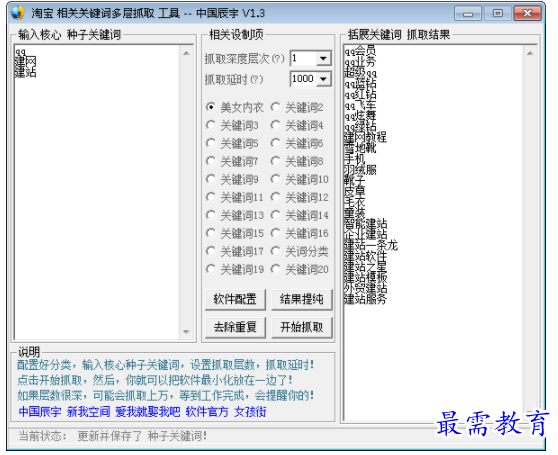Choose the 关键词19 radio button
Viewport: 558px width, 455px height.
(211, 269)
